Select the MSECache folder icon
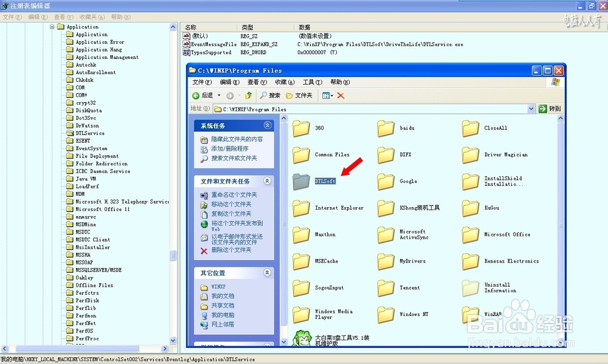Screen dimensions: 608x364 click(301, 262)
